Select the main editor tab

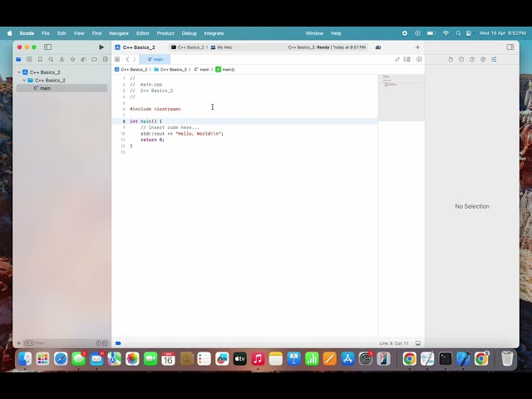coord(155,59)
